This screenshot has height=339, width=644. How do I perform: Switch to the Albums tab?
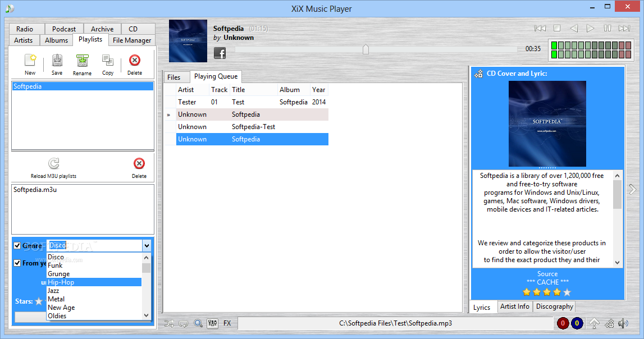(x=56, y=40)
